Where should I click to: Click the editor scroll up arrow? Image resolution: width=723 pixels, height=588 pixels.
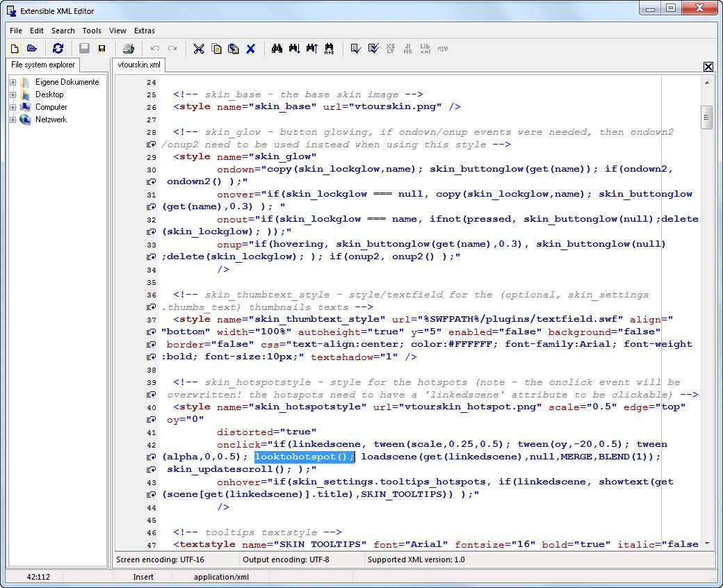point(706,83)
